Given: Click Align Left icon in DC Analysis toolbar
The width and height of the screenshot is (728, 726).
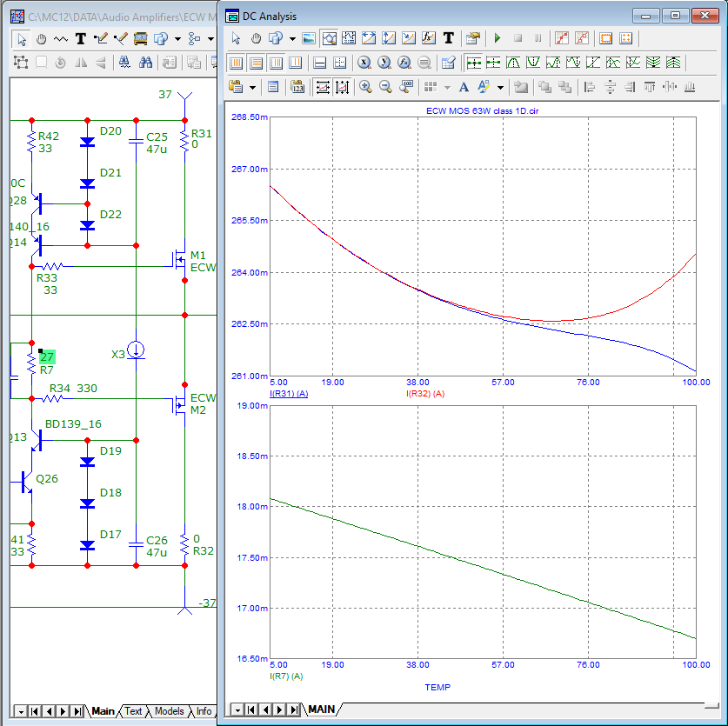Looking at the screenshot, I should click(590, 87).
